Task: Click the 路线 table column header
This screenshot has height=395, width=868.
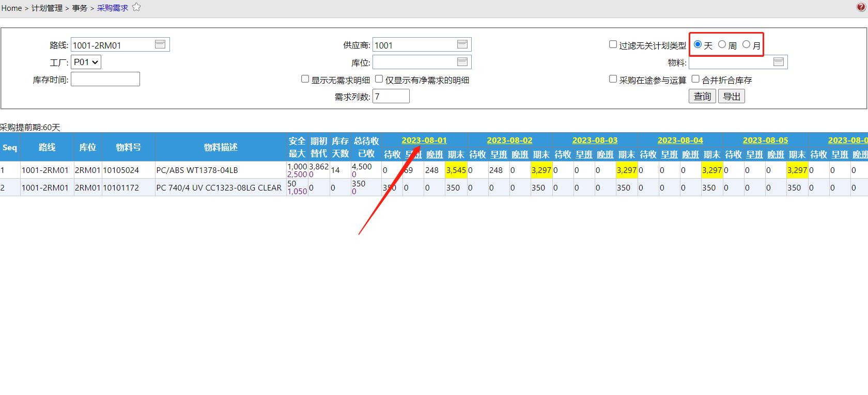Action: (47, 148)
